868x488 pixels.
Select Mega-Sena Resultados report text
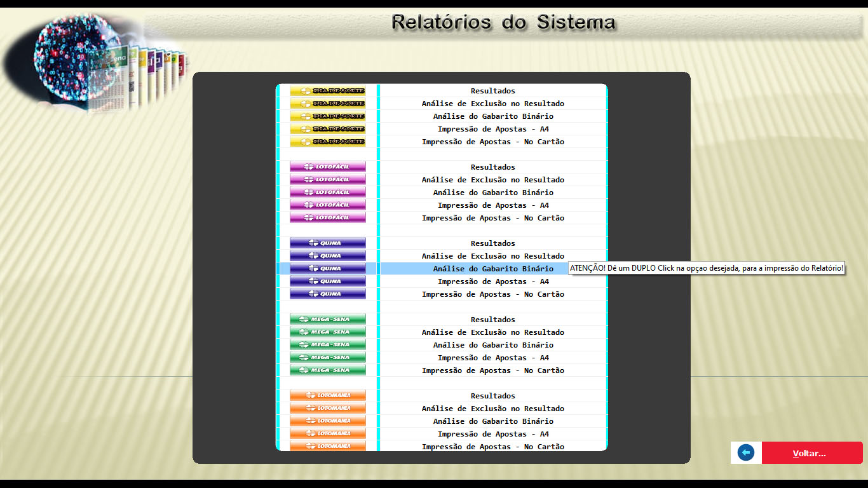[493, 320]
